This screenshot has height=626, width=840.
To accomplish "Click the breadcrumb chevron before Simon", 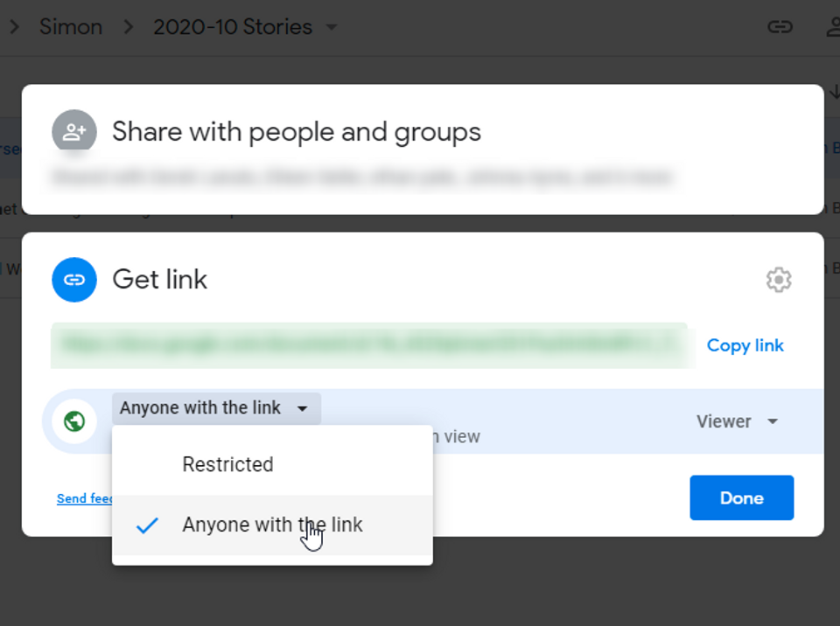I will coord(15,27).
